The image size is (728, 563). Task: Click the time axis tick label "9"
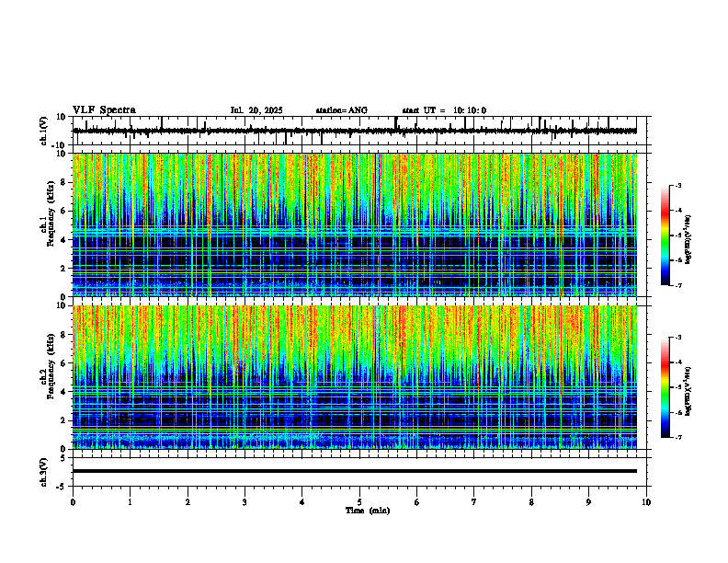pyautogui.click(x=588, y=502)
